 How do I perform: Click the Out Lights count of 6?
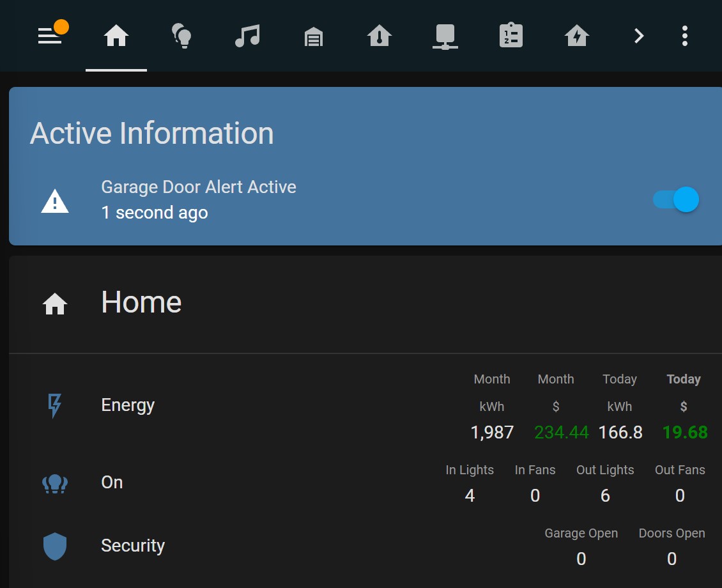click(x=604, y=495)
